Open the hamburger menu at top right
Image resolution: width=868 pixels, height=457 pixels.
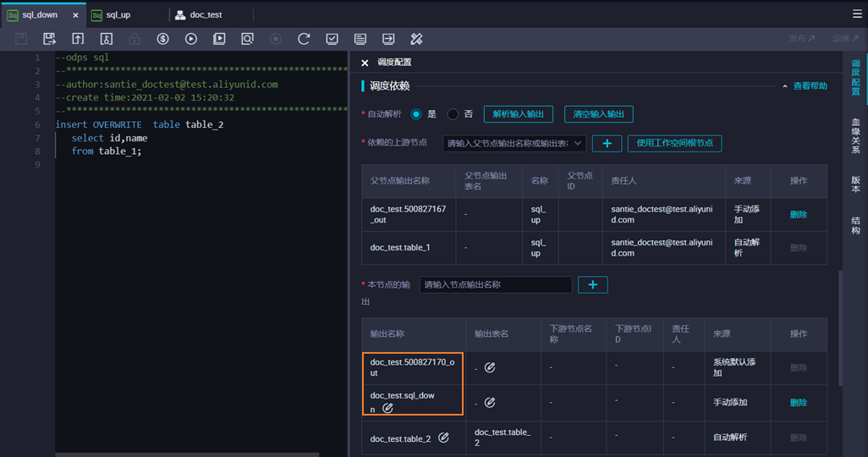[x=857, y=14]
